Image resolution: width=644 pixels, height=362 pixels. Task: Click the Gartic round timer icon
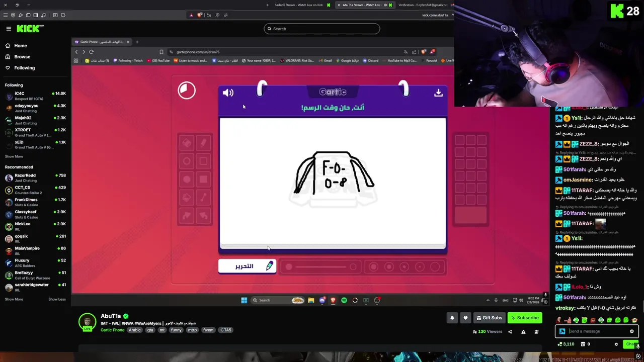[187, 90]
